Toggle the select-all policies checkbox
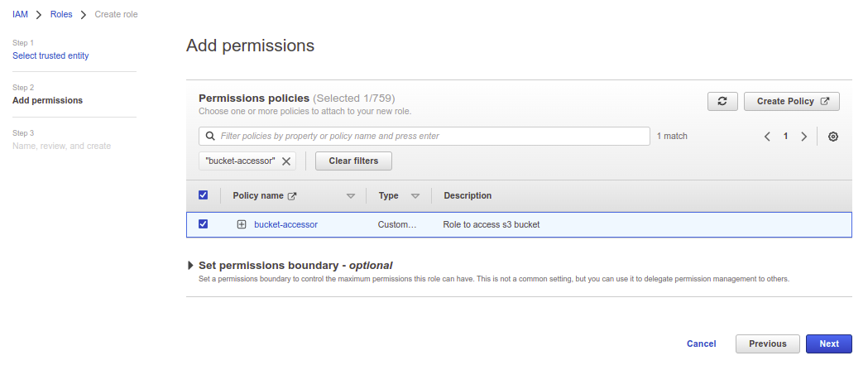This screenshot has height=370, width=868. [x=204, y=195]
